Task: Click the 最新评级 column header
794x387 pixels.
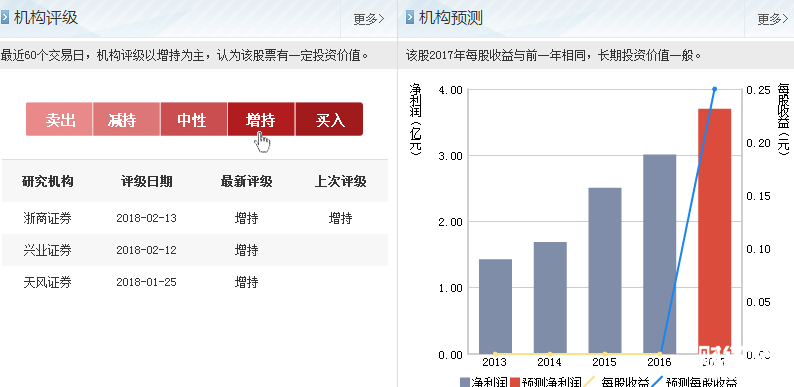Action: (x=247, y=181)
